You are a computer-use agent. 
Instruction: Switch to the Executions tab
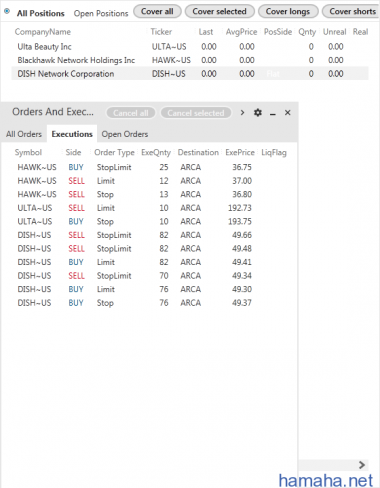click(x=72, y=134)
